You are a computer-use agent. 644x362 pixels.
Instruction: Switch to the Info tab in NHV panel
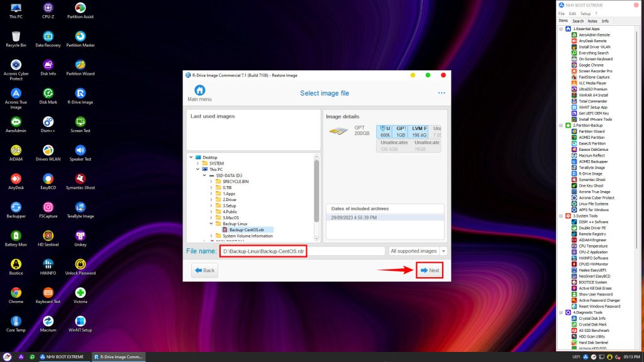(x=605, y=21)
